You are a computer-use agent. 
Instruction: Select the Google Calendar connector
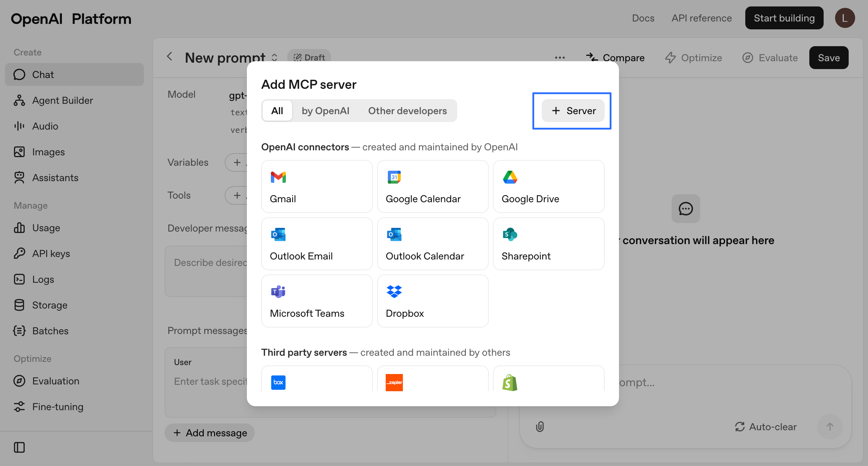tap(433, 186)
